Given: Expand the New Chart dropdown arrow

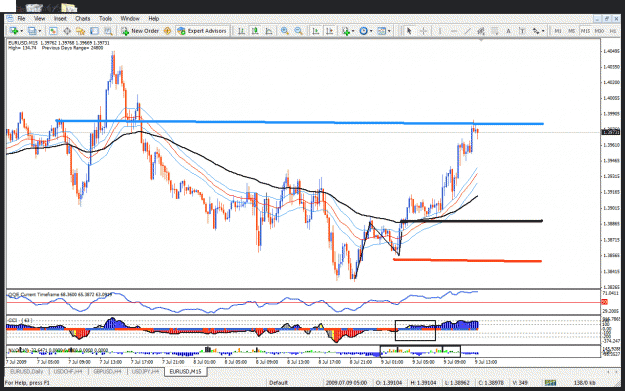Looking at the screenshot, I should (x=21, y=31).
